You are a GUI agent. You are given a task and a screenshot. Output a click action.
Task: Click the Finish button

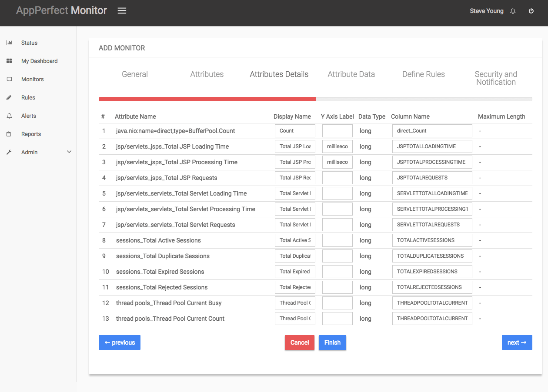click(x=332, y=342)
